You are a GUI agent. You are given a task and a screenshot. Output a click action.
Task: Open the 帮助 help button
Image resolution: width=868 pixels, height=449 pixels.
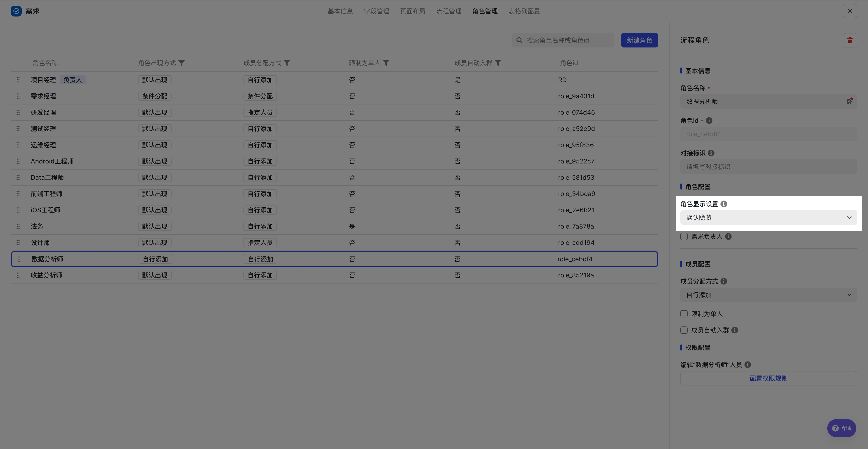coord(842,428)
